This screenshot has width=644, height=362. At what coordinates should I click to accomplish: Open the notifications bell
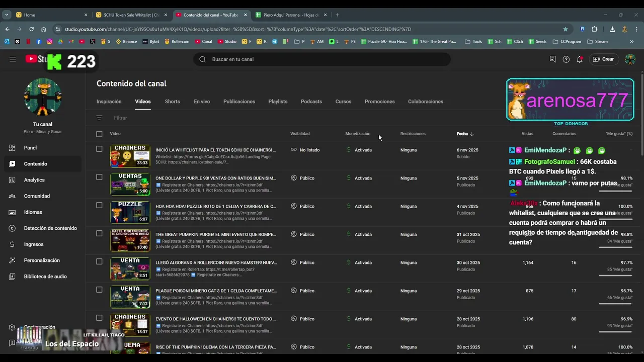coord(580,59)
